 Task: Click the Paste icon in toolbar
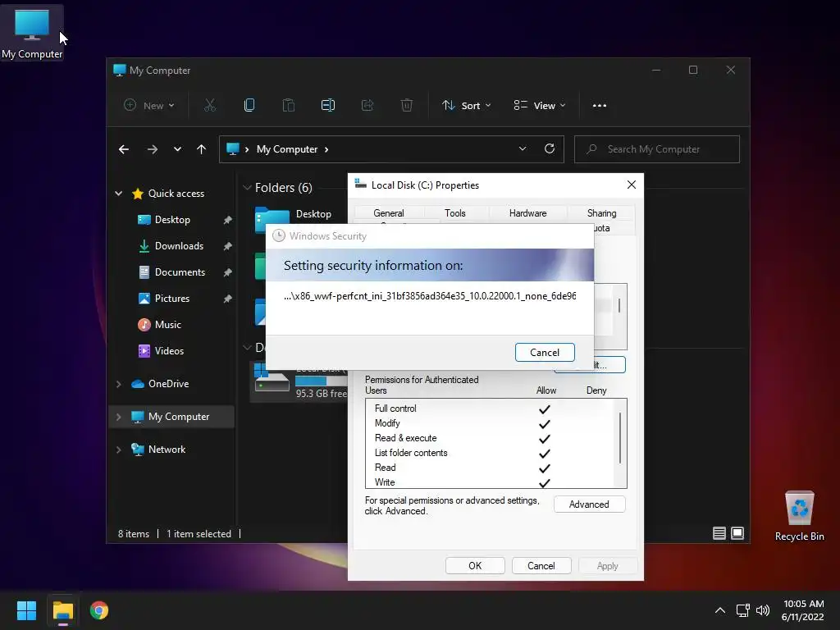pos(288,106)
